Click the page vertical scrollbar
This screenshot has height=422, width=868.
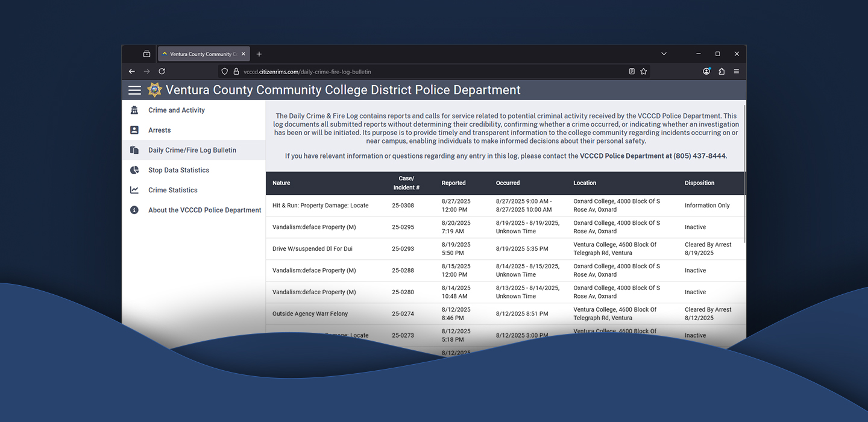coord(745,175)
